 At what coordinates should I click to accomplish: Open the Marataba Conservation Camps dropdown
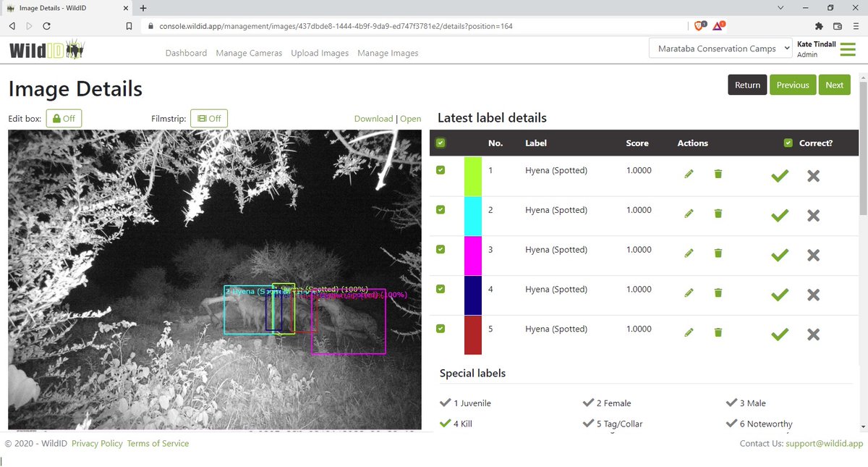pyautogui.click(x=720, y=49)
